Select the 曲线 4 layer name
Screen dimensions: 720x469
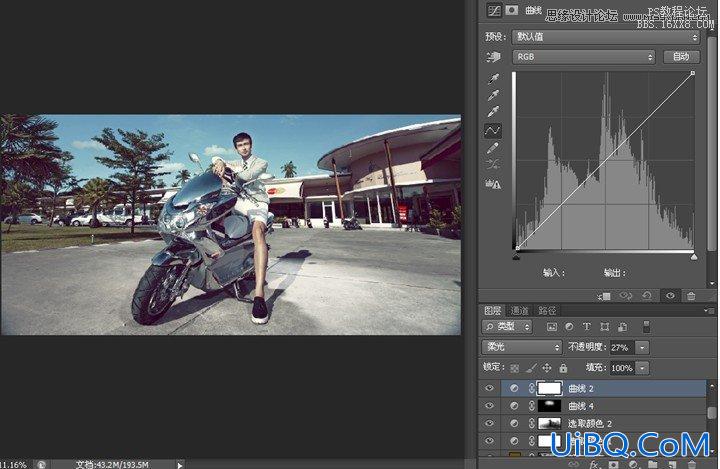pyautogui.click(x=581, y=406)
